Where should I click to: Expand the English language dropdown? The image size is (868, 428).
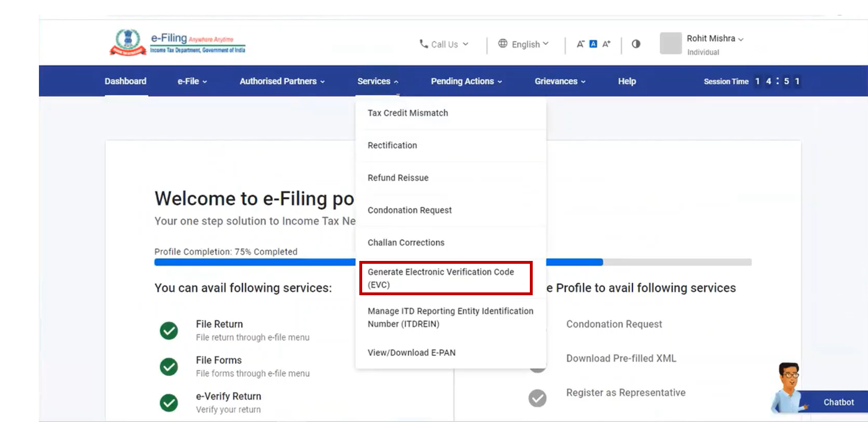[525, 44]
